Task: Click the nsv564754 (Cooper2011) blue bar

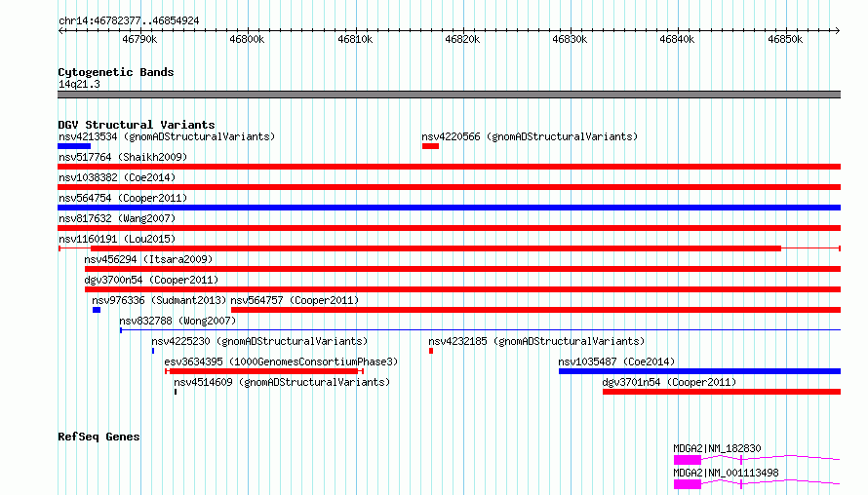Action: [449, 208]
